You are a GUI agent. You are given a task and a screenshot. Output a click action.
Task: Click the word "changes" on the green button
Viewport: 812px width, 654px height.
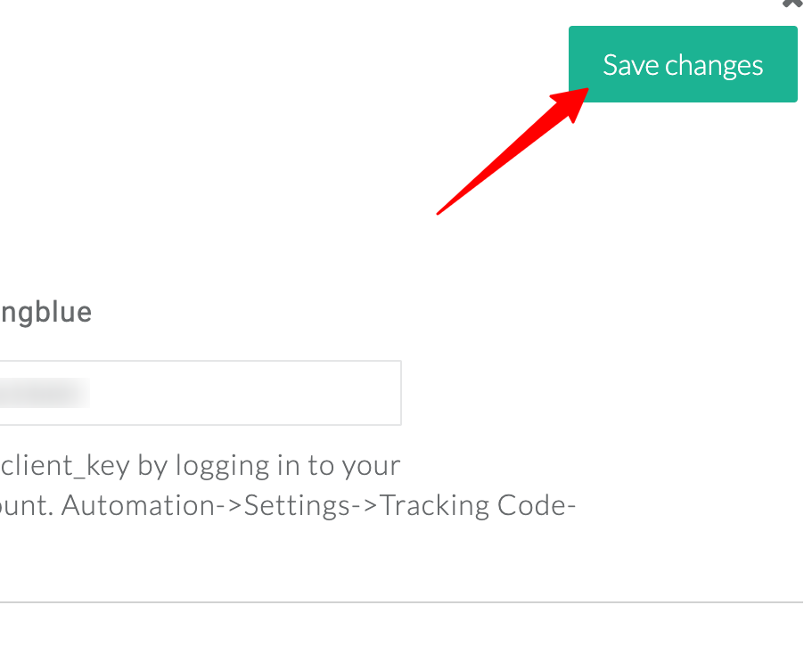pos(714,66)
